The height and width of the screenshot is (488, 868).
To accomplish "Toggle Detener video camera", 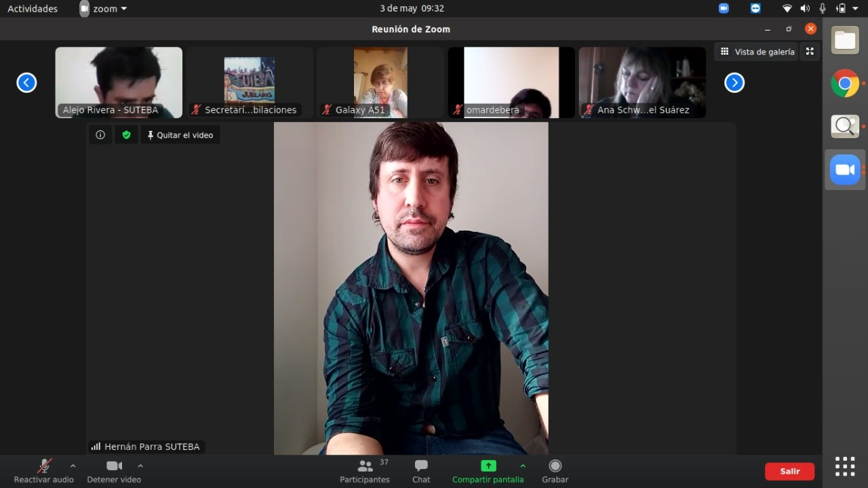I will coord(114,471).
